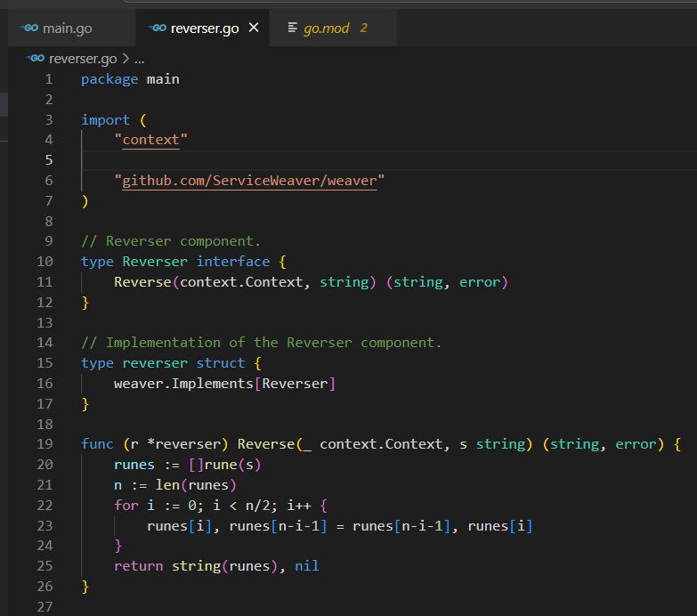Open the go.mod tab
This screenshot has height=616, width=697.
point(327,28)
